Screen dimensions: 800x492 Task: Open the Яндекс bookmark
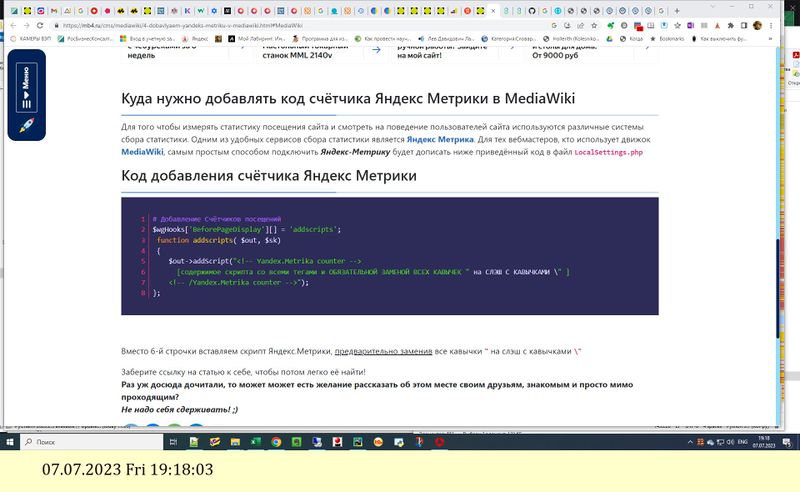coord(195,38)
